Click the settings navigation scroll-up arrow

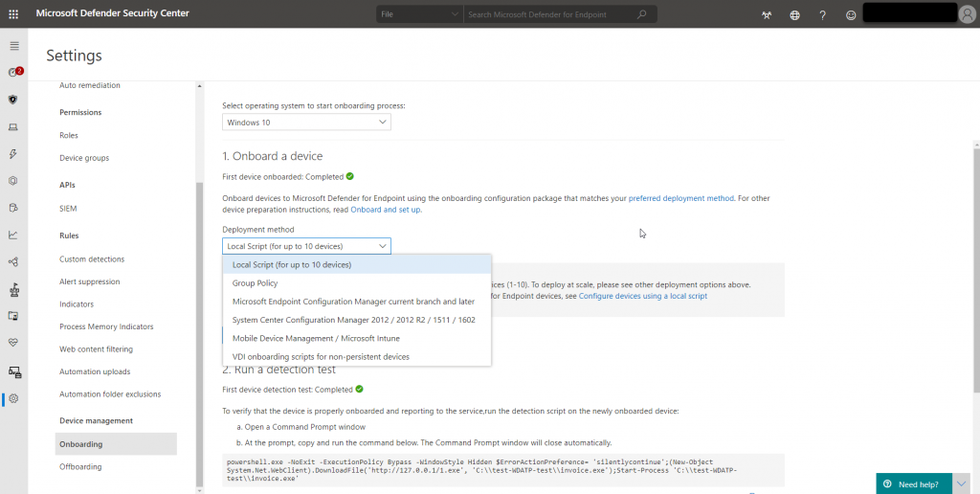(199, 86)
